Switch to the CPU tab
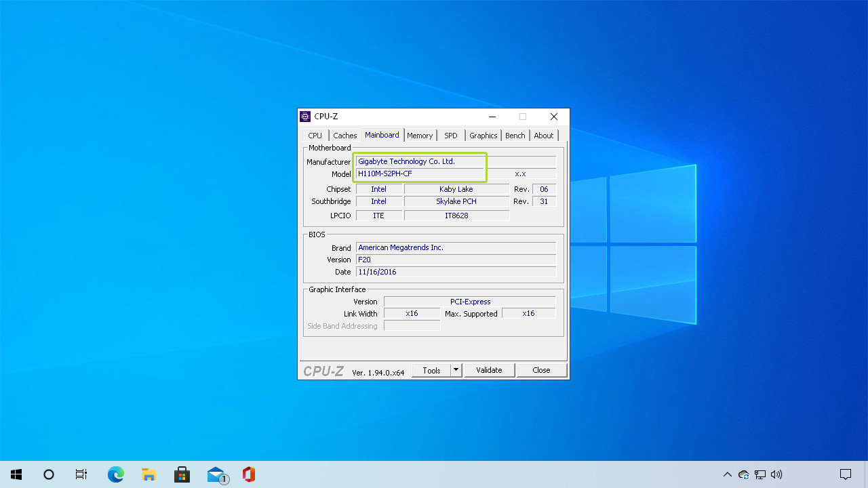868x488 pixels. tap(315, 136)
